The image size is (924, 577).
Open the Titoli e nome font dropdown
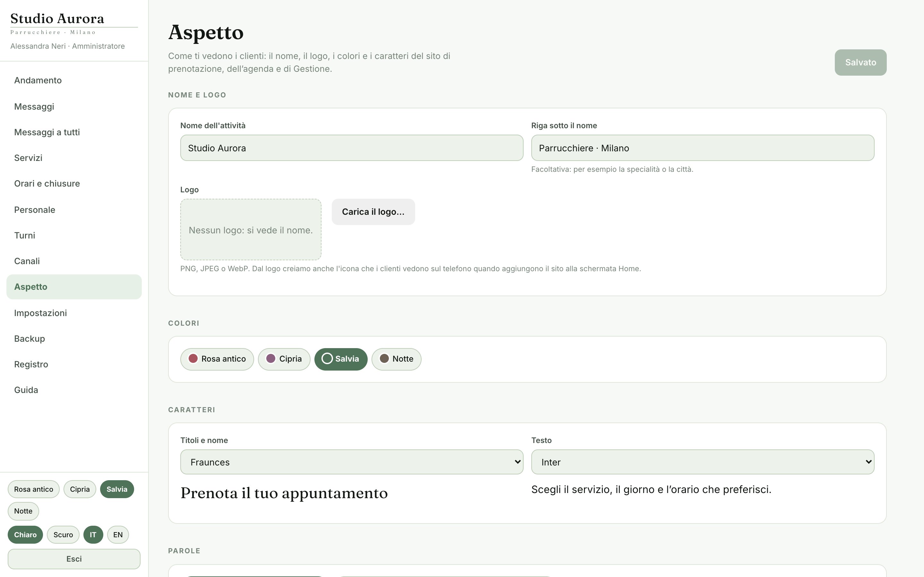[x=352, y=462]
